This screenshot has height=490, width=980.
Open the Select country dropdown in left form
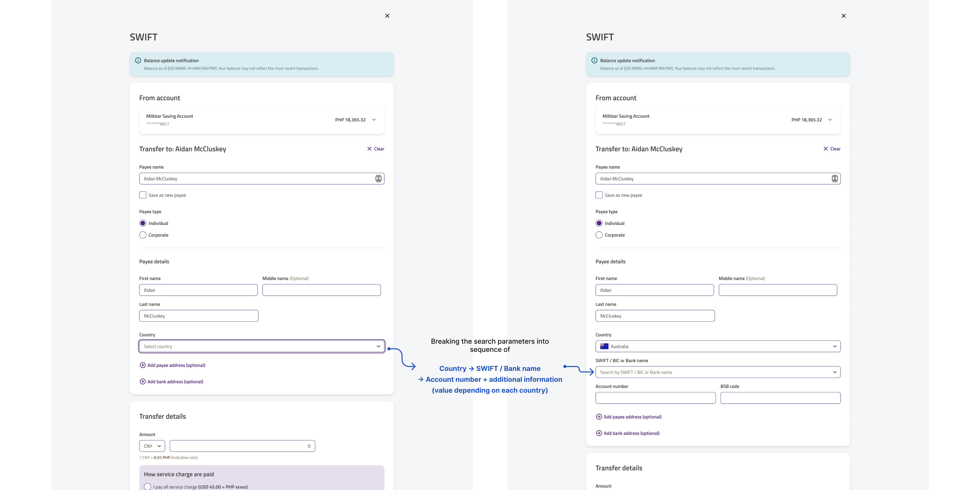[x=261, y=347]
